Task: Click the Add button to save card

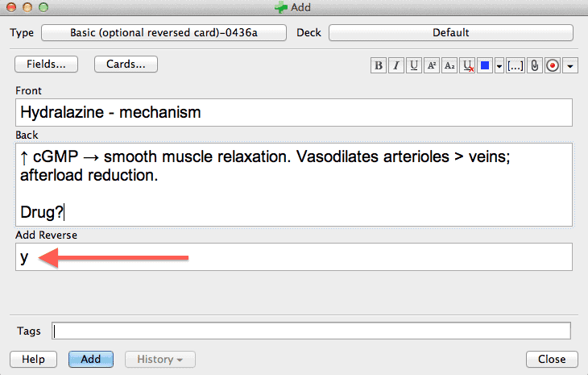Action: 91,359
